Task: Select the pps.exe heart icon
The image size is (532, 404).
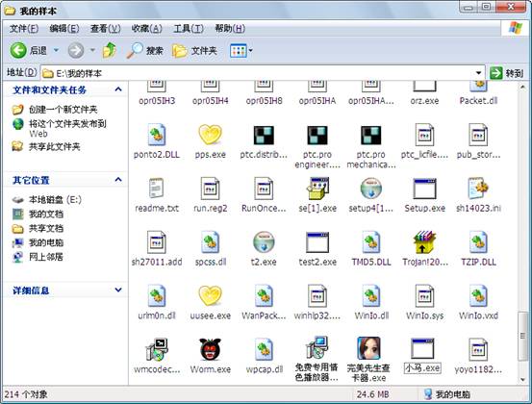Action: (210, 135)
